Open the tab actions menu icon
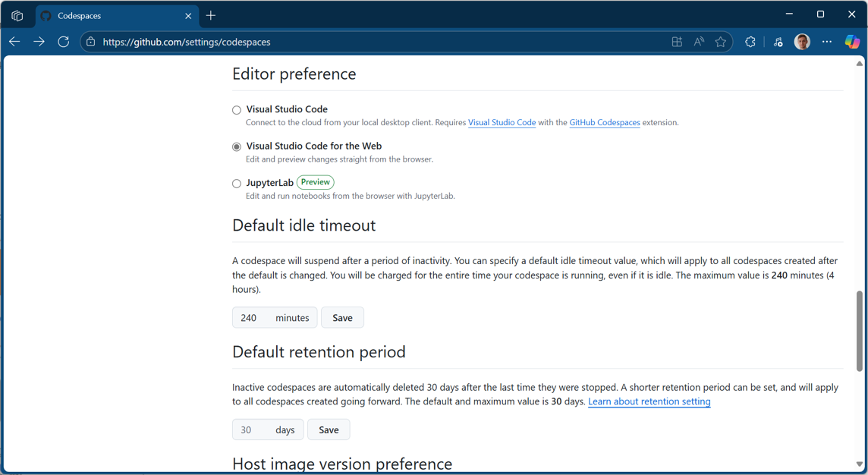This screenshot has height=475, width=868. 17,15
